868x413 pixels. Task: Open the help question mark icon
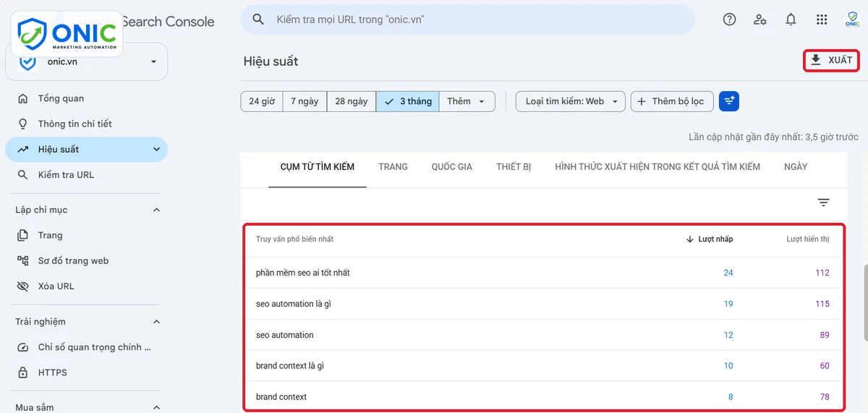point(729,20)
